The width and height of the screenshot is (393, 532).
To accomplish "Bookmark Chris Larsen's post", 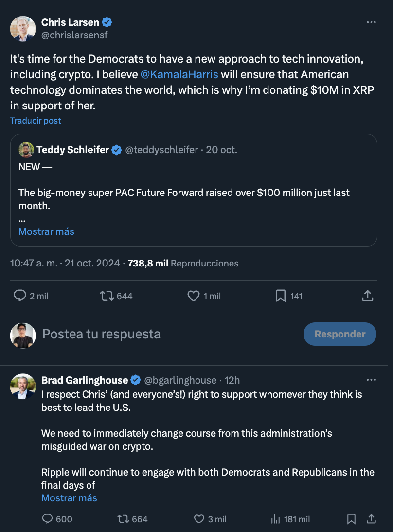I will 281,296.
